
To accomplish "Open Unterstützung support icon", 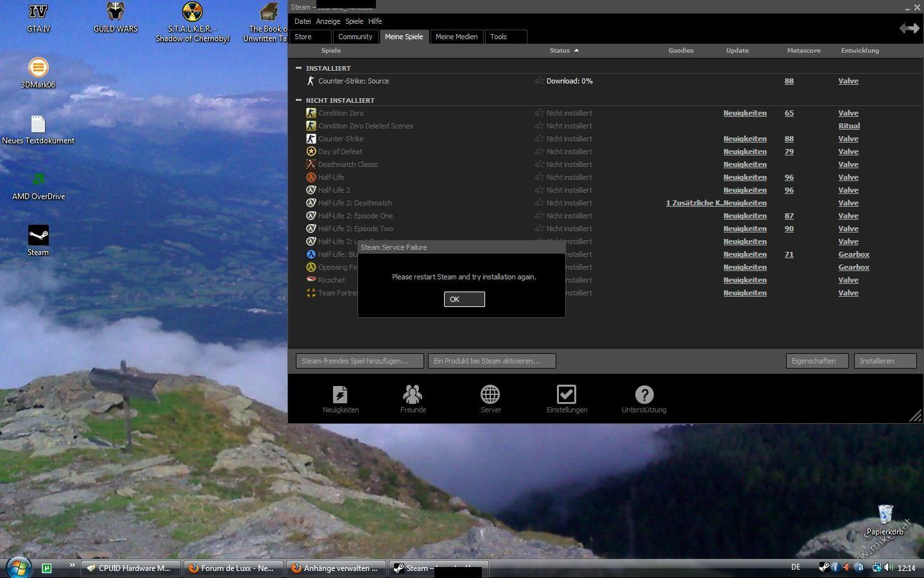I will click(x=644, y=399).
